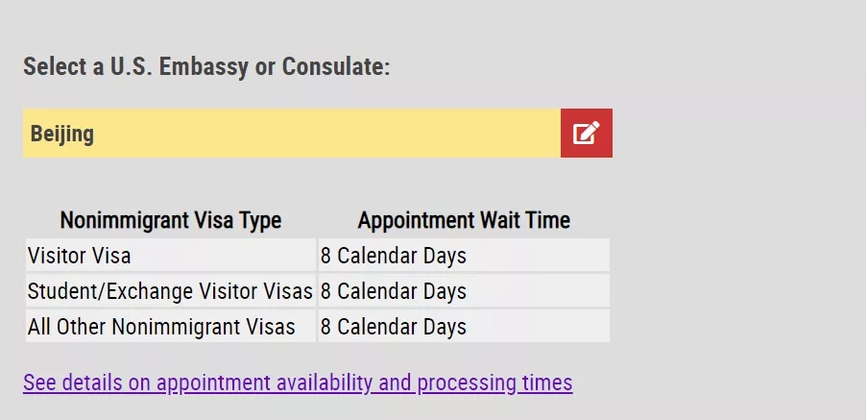Select the Visitor Visa row label
Screen dimensions: 868x420
point(80,256)
